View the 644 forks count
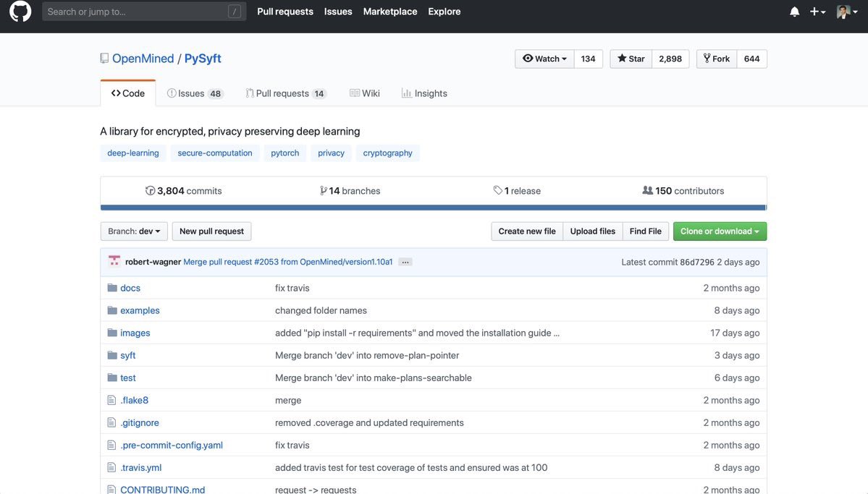This screenshot has height=494, width=868. tap(751, 59)
